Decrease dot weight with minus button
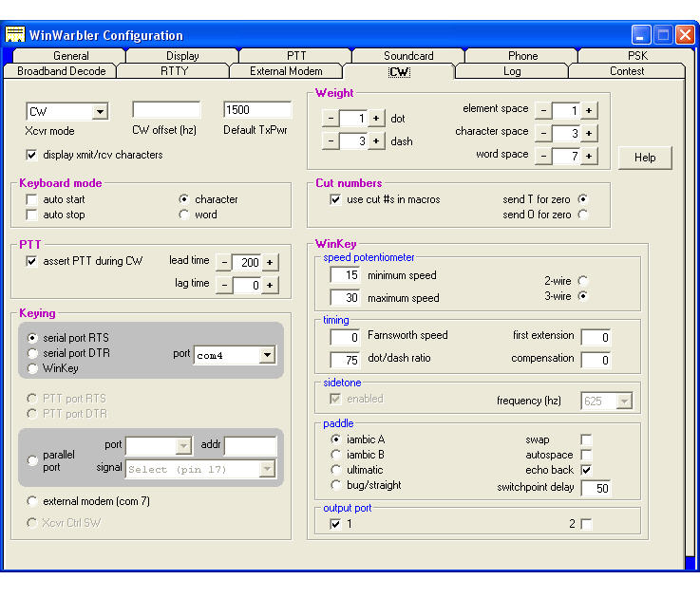 [x=331, y=119]
